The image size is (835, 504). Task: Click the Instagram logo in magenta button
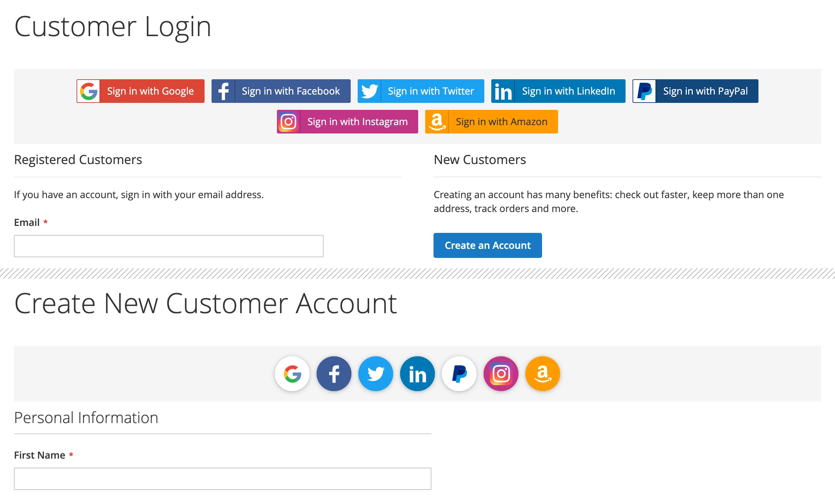[288, 122]
